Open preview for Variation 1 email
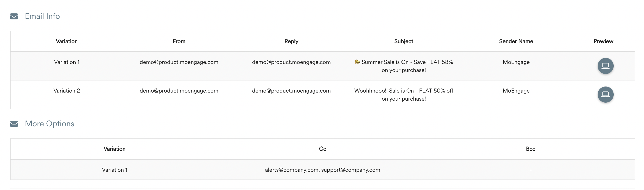644x190 pixels. click(x=605, y=66)
